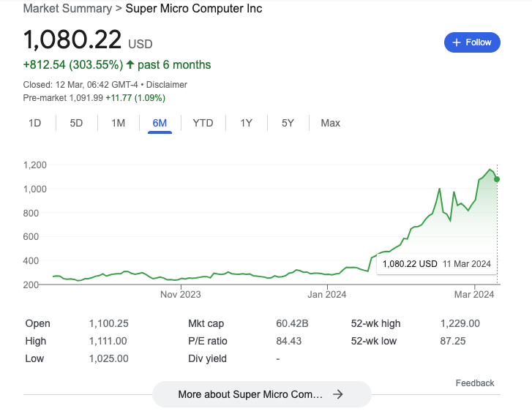Switch to the 5Y time range tab

click(x=288, y=123)
